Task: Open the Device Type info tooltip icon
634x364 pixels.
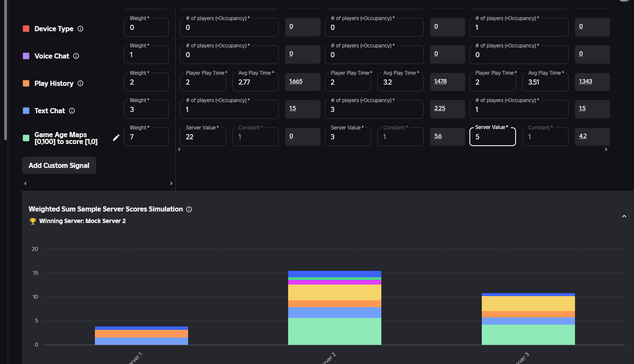Action: tap(80, 29)
